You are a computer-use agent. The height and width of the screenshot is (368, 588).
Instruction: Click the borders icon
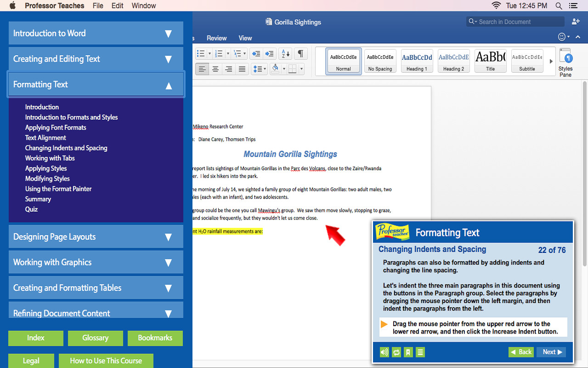click(292, 69)
